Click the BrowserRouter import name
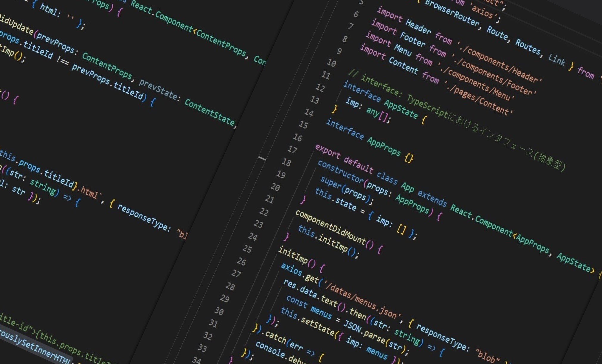 (451, 14)
